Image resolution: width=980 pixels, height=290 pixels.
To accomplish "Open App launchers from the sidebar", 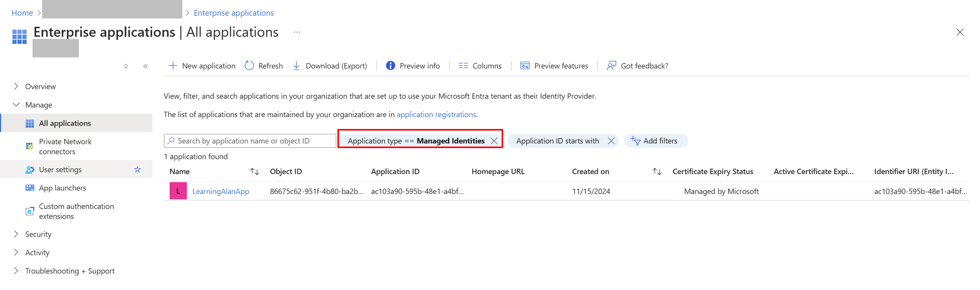I will pos(62,187).
